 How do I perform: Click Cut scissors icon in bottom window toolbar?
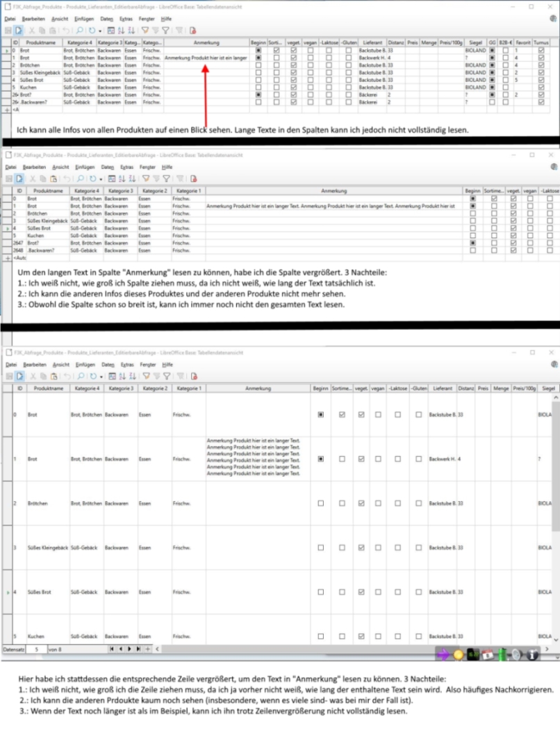33,375
